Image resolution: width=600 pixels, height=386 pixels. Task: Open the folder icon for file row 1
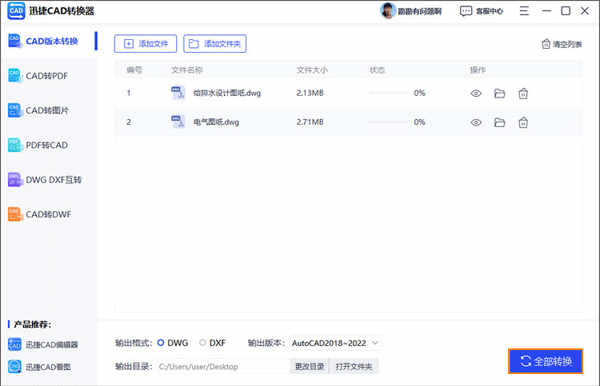(499, 93)
